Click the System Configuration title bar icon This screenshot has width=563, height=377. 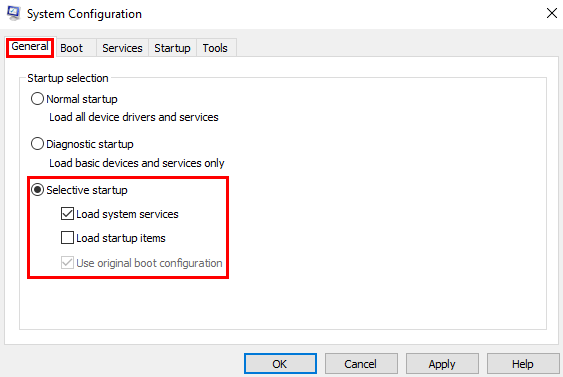click(14, 14)
